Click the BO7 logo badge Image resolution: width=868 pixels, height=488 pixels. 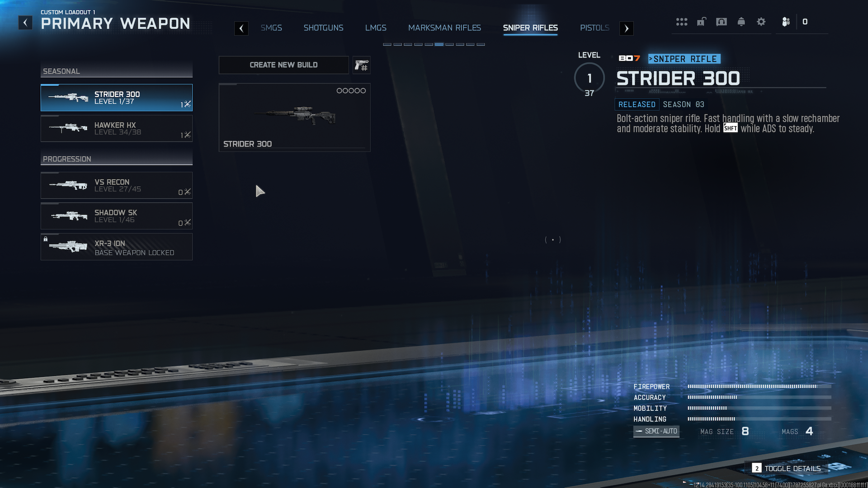coord(629,58)
